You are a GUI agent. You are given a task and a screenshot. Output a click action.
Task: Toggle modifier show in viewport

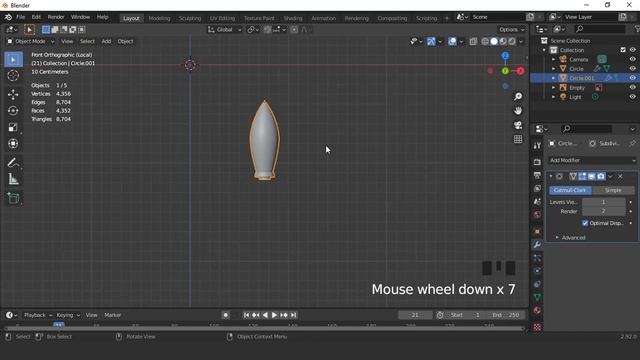tap(591, 176)
